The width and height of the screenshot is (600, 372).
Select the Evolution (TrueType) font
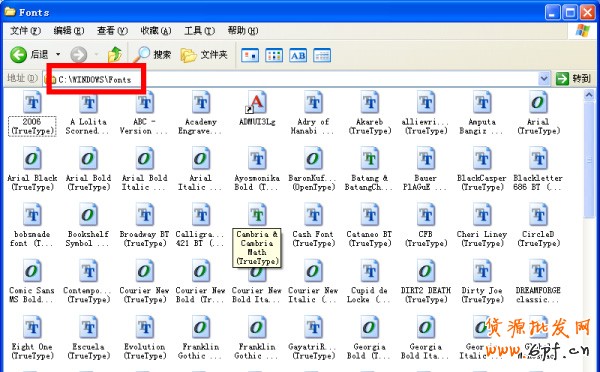click(144, 338)
